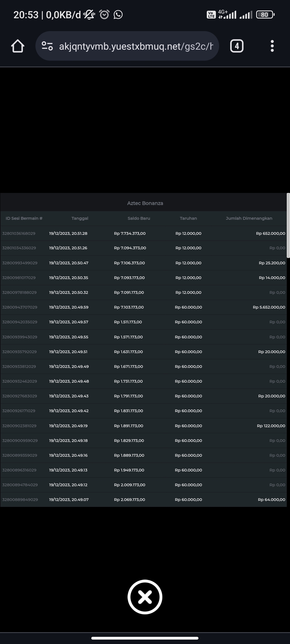This screenshot has width=290, height=644.
Task: Open the three-dot browser menu
Action: [272, 46]
